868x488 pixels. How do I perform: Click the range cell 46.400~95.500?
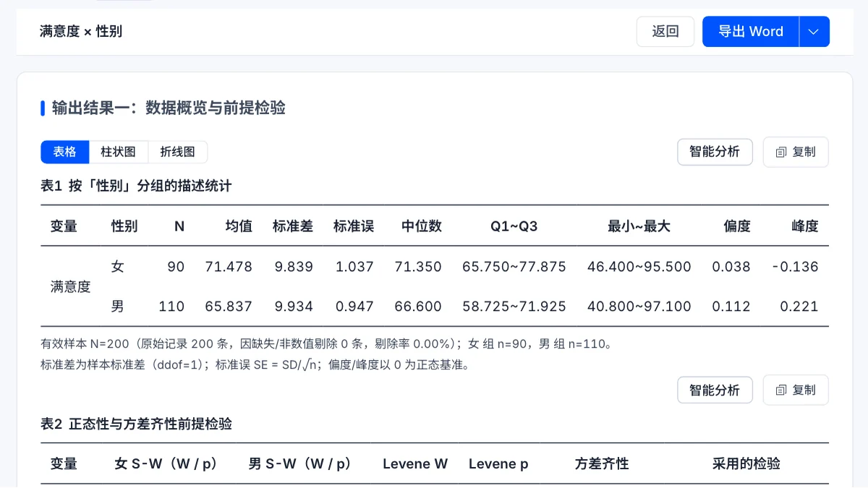639,267
